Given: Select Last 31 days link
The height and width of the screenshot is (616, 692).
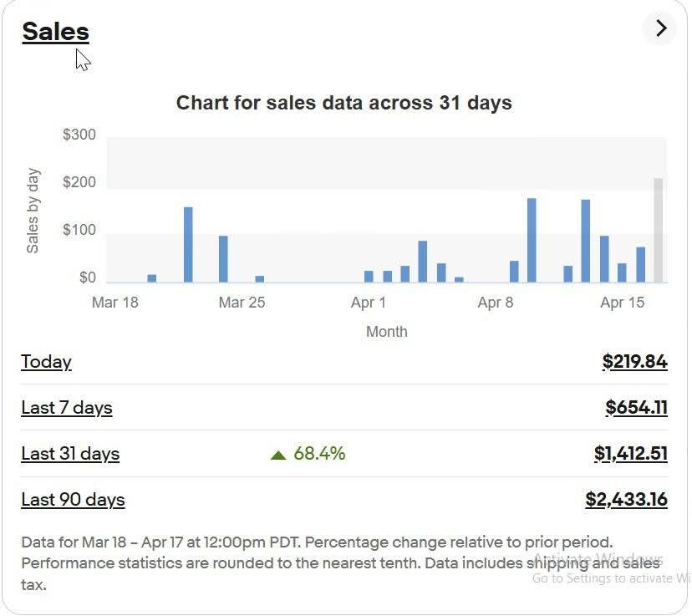Looking at the screenshot, I should 70,454.
